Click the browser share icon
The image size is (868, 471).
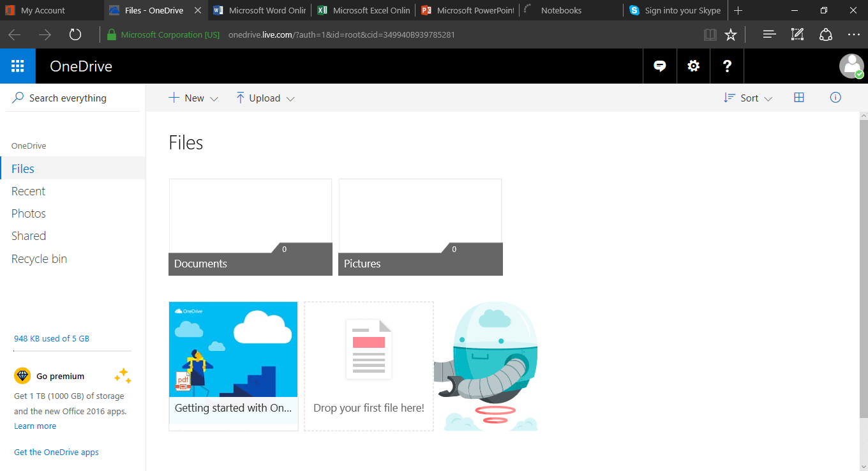826,34
